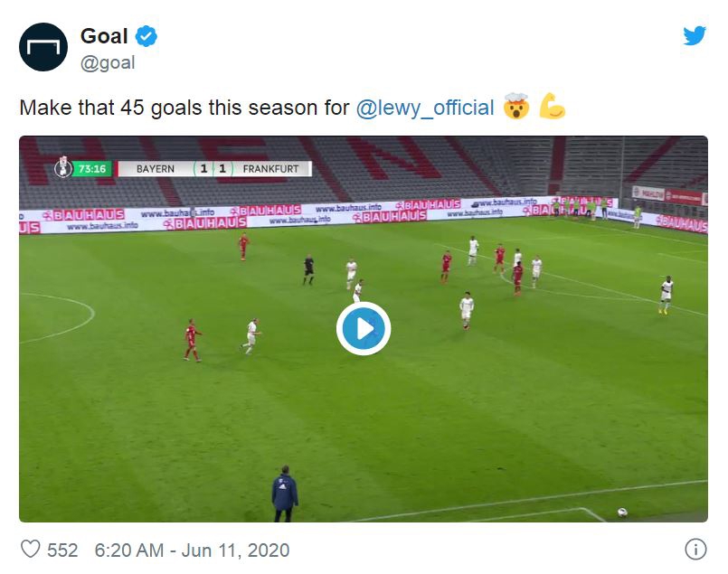Image resolution: width=728 pixels, height=574 pixels.
Task: Click the cup logo beside the match clock
Action: pyautogui.click(x=63, y=168)
